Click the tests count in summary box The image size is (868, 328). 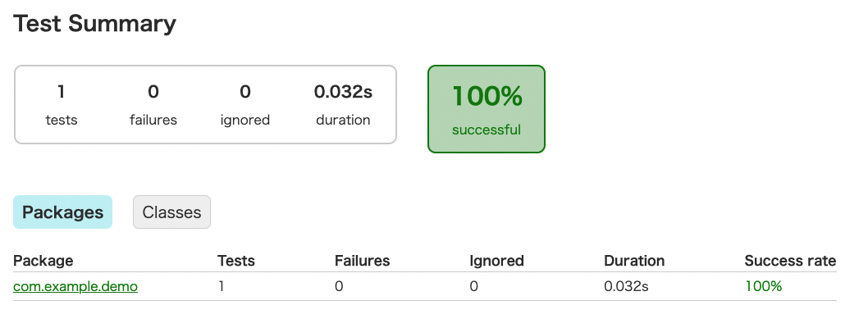[62, 92]
